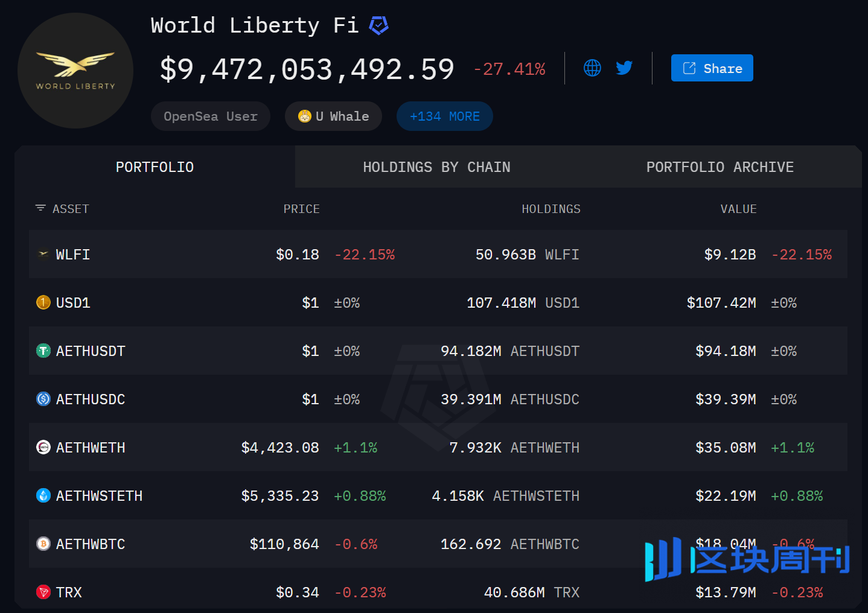Screen dimensions: 868x613
Task: Click the Share button
Action: coord(712,68)
